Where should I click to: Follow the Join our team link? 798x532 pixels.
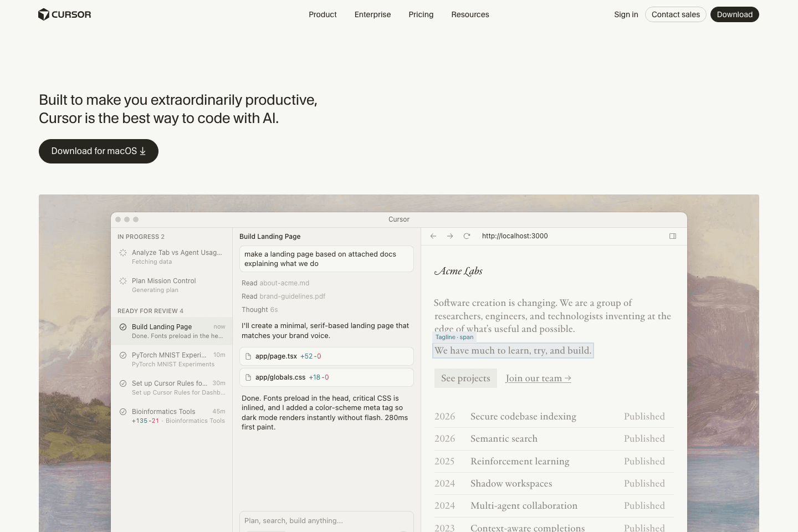coord(538,378)
